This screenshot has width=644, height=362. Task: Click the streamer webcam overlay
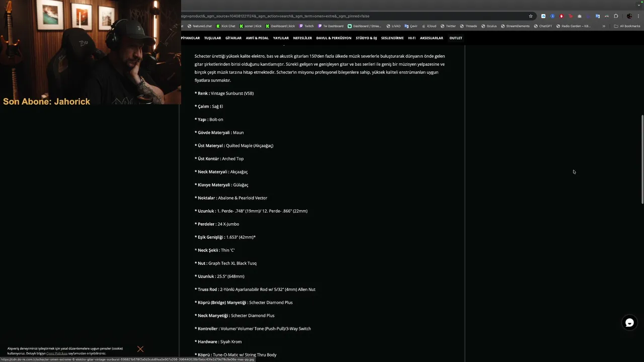coord(91,52)
